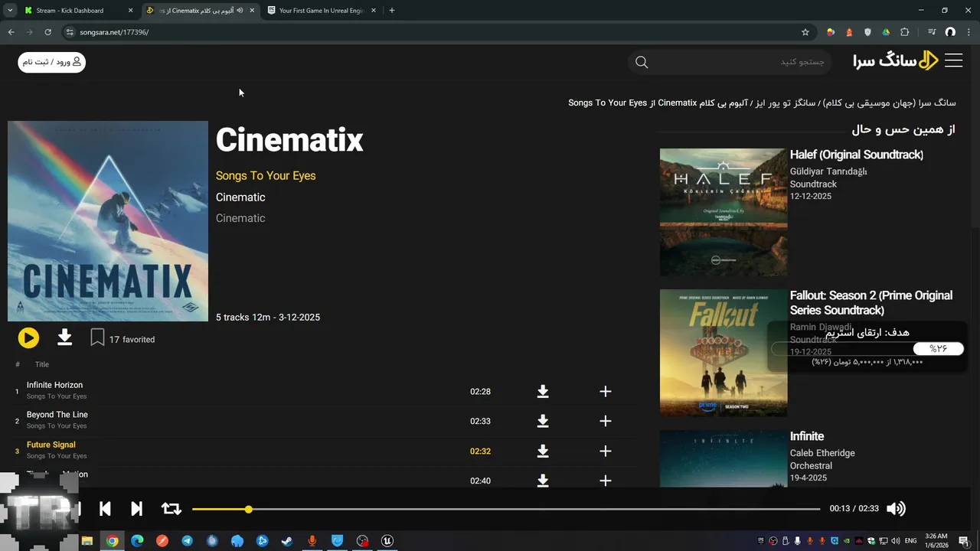Open the Halef (Original Soundtrack) title

click(857, 155)
